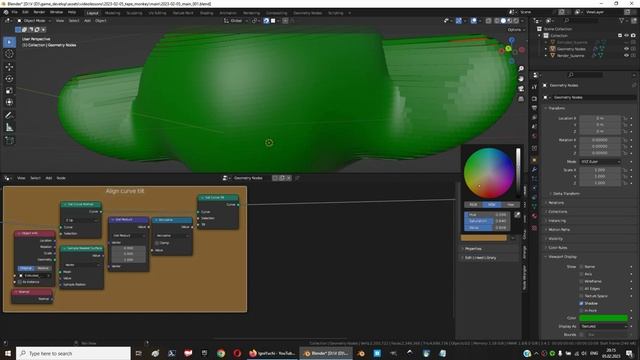Open the XYZ Euler rotation mode dropdown

(x=600, y=162)
